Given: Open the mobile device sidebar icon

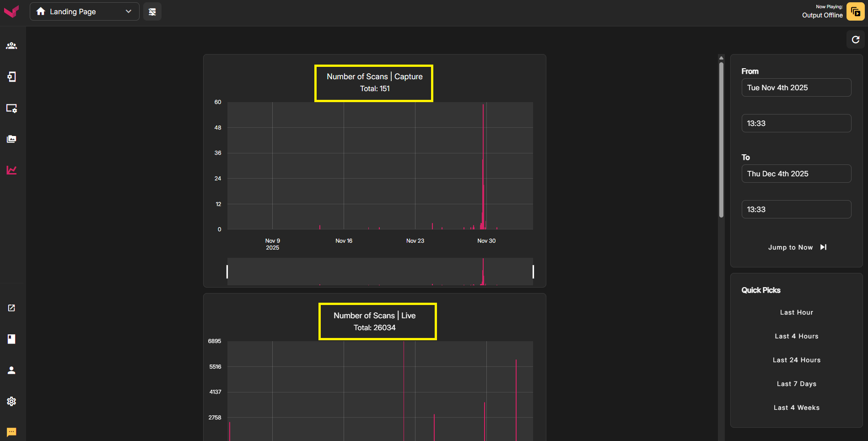Looking at the screenshot, I should coord(11,77).
